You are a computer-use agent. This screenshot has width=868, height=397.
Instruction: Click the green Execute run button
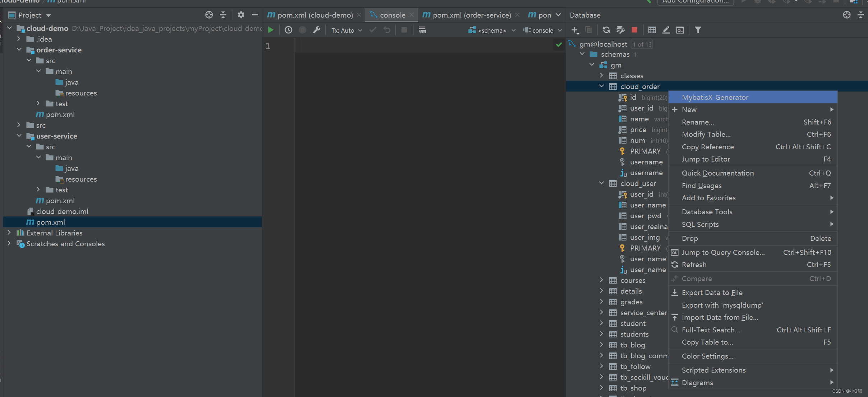[271, 30]
